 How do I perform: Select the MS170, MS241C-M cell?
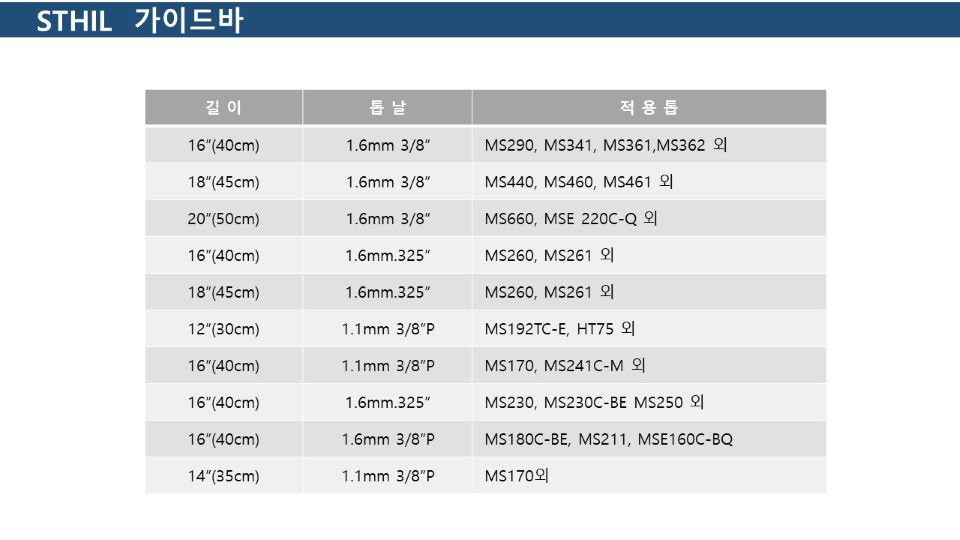pyautogui.click(x=564, y=366)
